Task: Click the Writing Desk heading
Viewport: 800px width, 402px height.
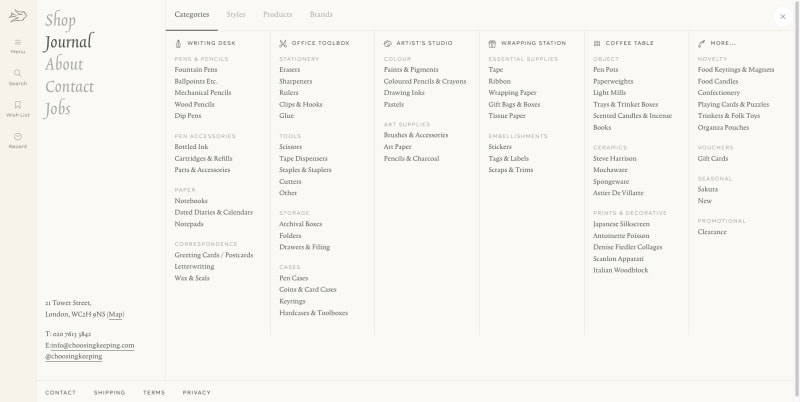Action: 211,43
